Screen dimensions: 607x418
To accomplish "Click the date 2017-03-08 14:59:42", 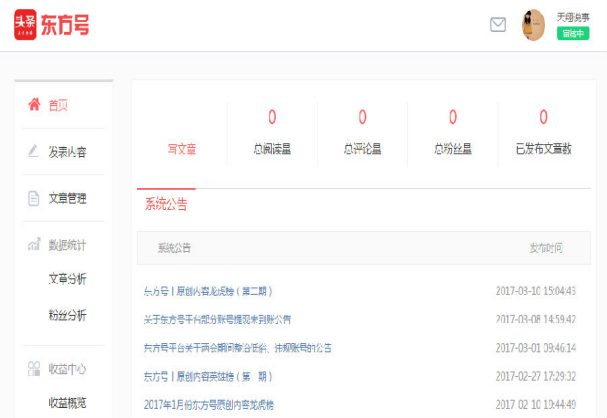I will (536, 319).
